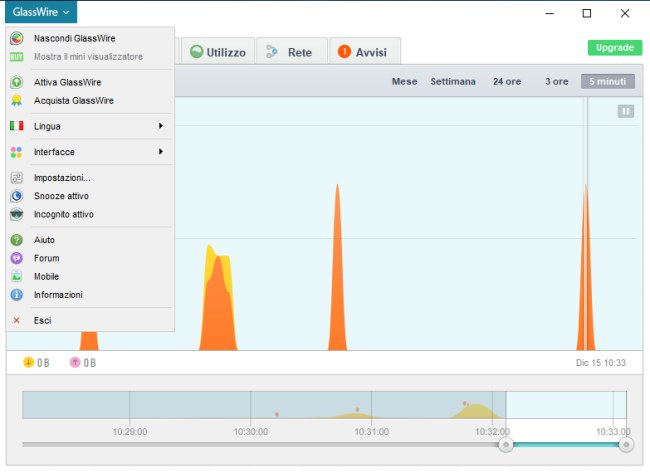This screenshot has height=473, width=650.
Task: Select the Mobile menu entry
Action: point(90,276)
